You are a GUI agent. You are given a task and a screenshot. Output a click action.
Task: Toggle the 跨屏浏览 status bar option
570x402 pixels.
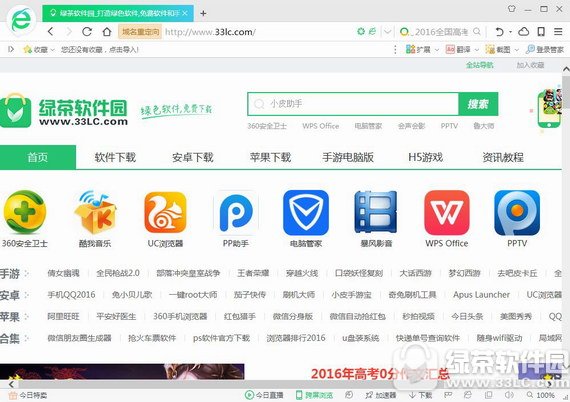[314, 395]
